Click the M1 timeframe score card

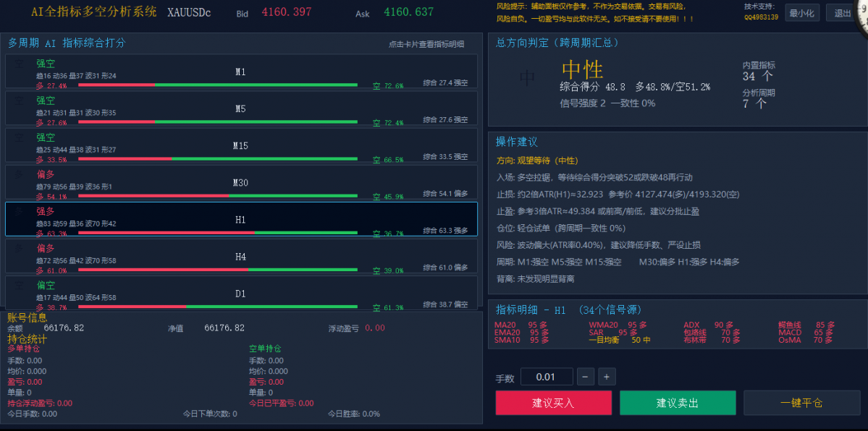(x=241, y=71)
